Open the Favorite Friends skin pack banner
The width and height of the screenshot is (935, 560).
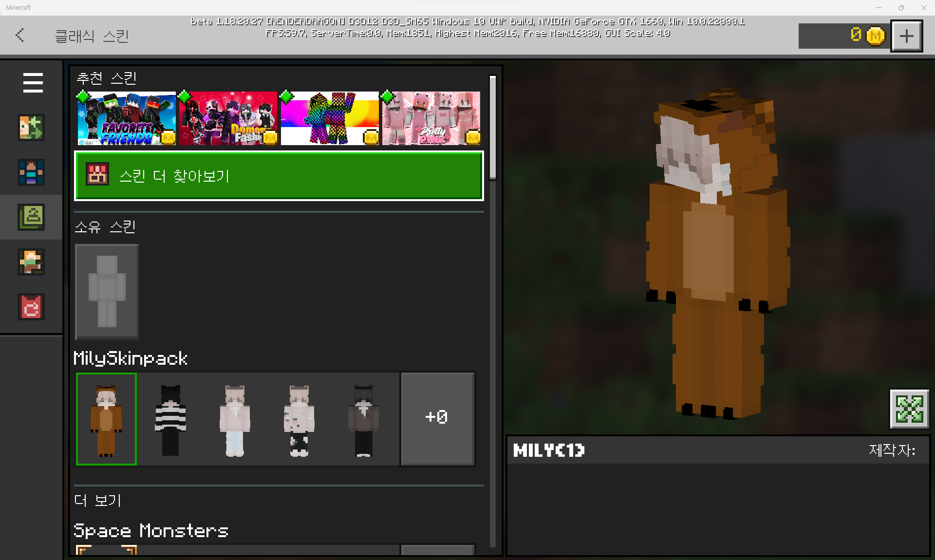pos(127,118)
